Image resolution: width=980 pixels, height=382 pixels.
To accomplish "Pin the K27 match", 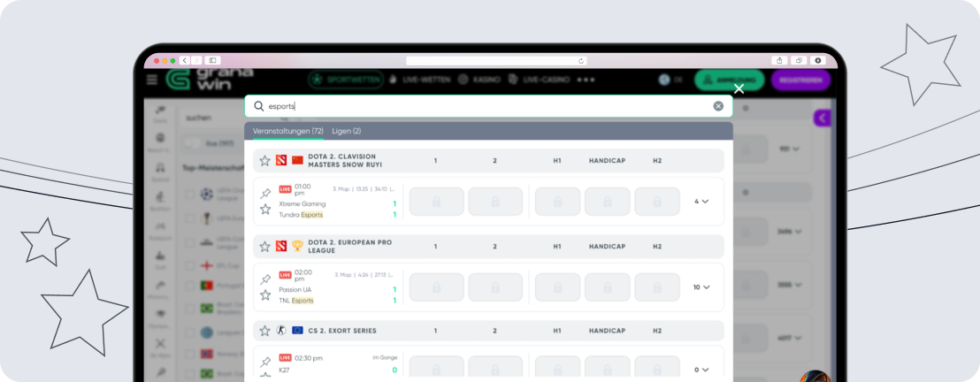I will (265, 362).
